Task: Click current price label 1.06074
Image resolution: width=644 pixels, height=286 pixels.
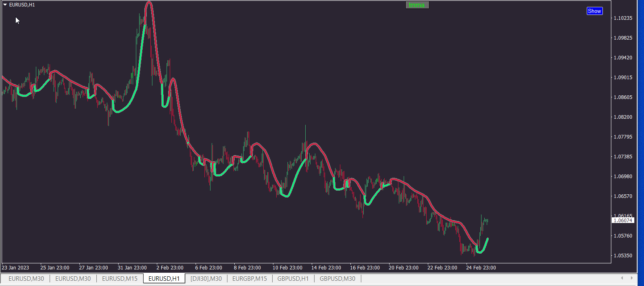Action: 623,220
